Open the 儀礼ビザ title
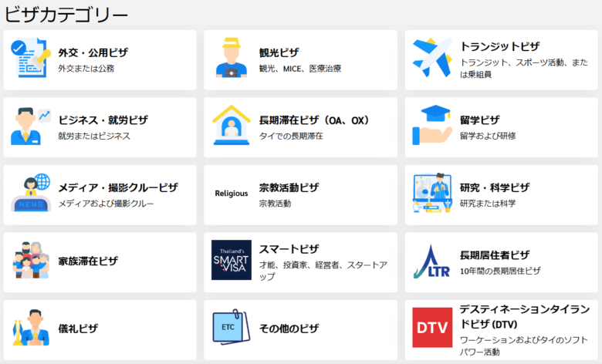The image size is (602, 364). 78,329
